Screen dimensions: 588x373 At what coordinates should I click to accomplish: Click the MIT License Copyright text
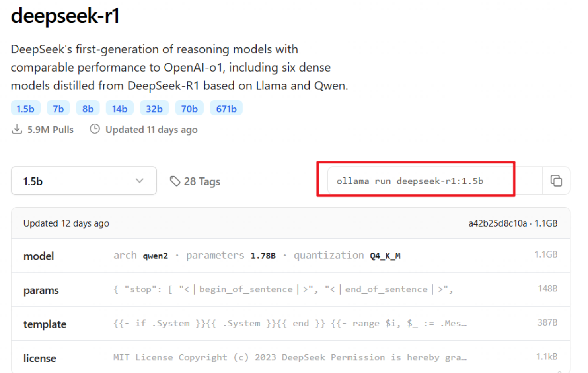point(290,357)
